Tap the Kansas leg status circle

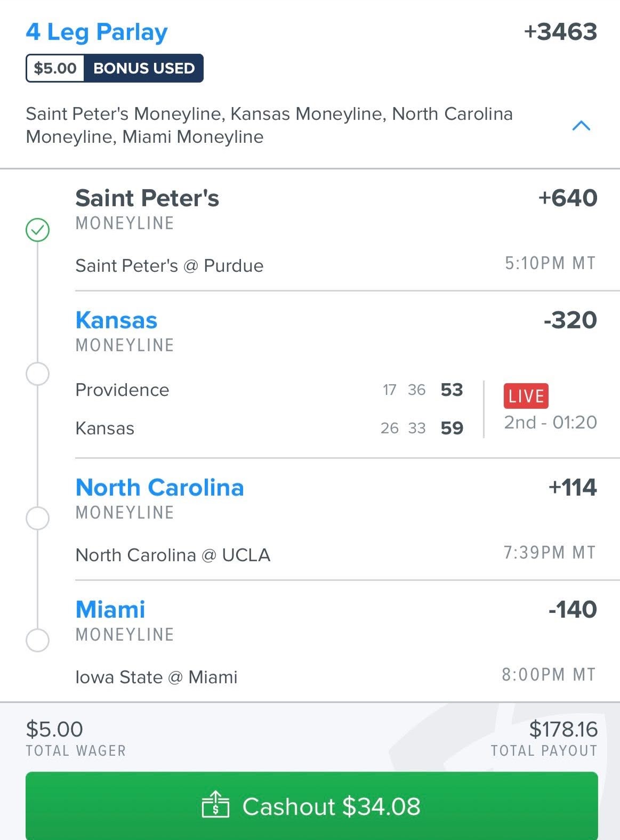point(37,374)
